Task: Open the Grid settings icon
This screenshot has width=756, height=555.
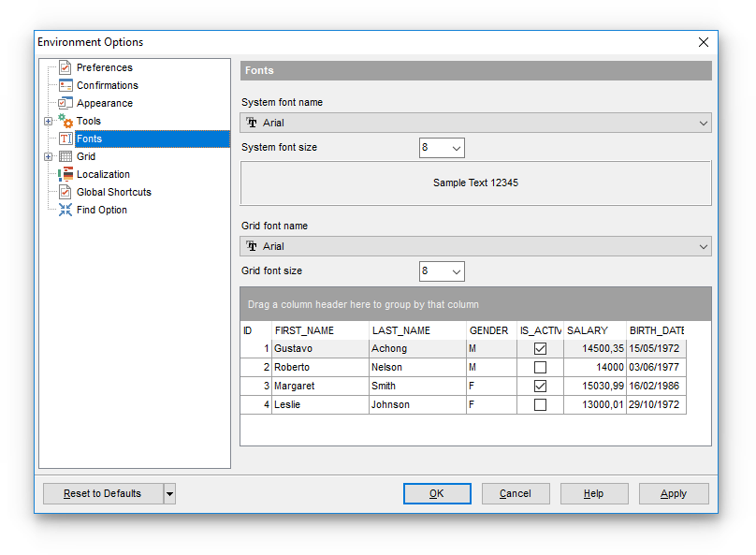Action: tap(65, 156)
